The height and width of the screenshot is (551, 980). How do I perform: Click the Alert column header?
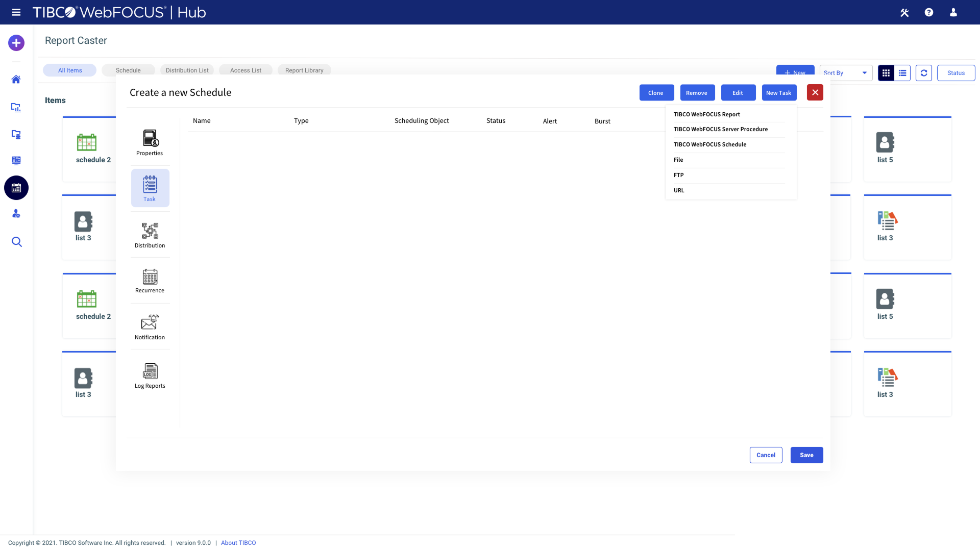tap(550, 121)
